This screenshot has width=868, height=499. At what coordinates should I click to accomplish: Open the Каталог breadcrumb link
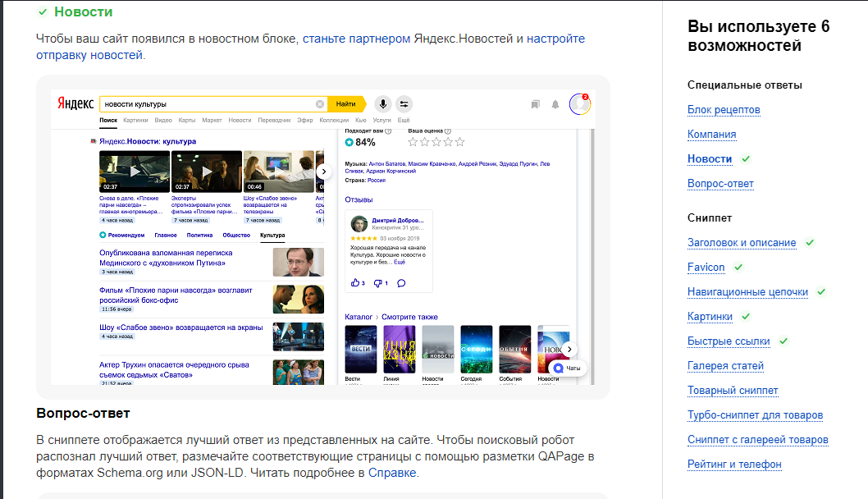[359, 317]
